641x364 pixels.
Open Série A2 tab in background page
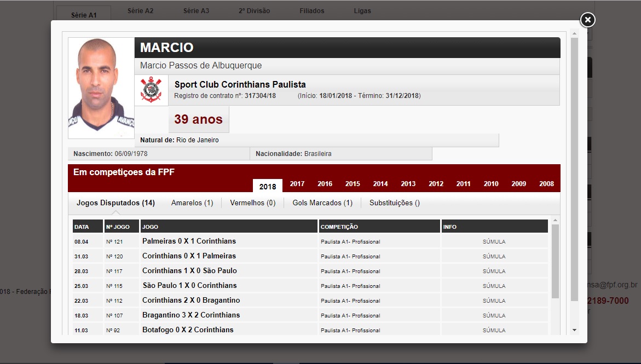(140, 10)
